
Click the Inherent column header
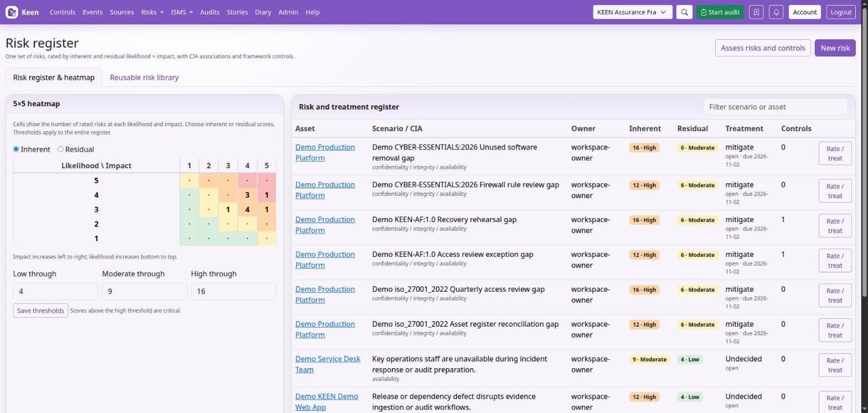645,128
